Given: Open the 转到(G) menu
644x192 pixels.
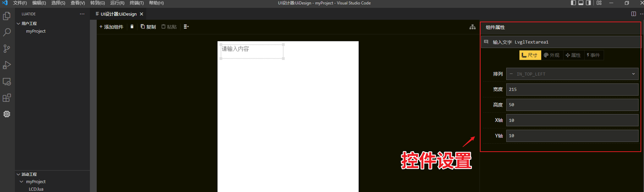Looking at the screenshot, I should (98, 3).
